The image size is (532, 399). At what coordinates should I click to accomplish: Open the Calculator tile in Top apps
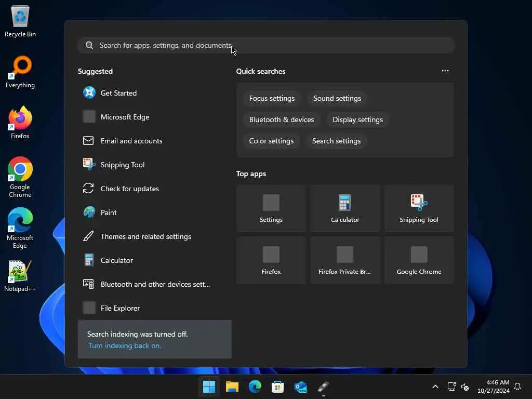coord(345,208)
